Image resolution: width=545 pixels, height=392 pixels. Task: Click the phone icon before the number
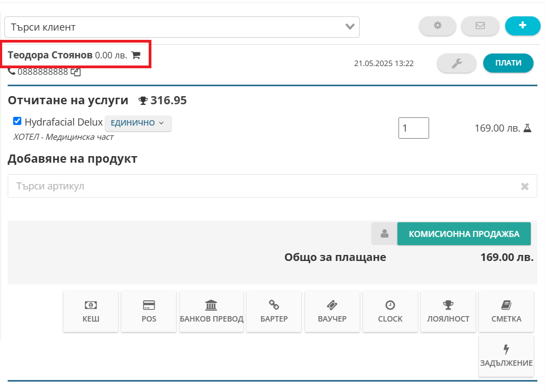11,72
